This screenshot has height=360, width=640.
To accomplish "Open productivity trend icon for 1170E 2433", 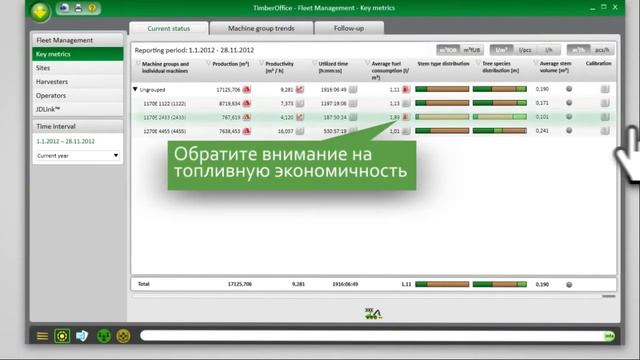I will pos(300,117).
